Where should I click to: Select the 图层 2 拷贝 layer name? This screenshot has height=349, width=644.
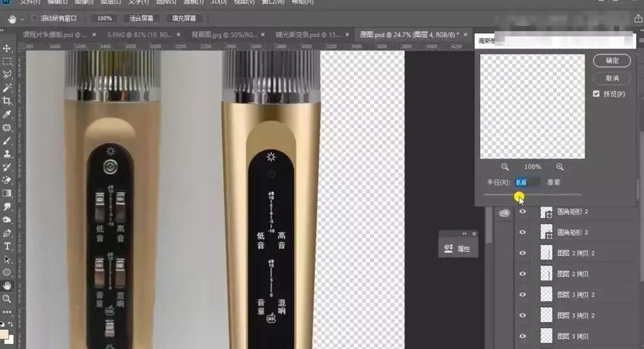573,274
